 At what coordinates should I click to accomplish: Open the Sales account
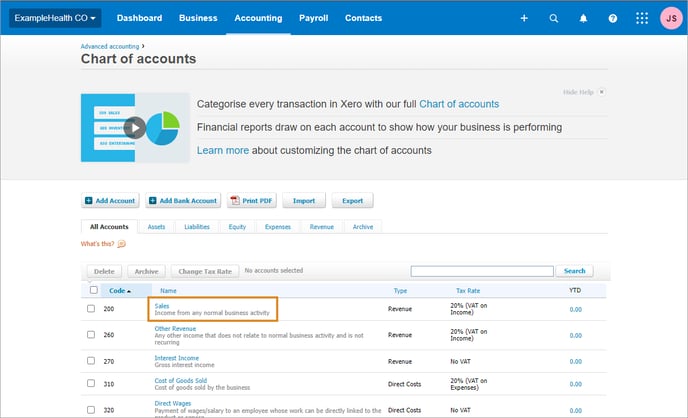pyautogui.click(x=162, y=306)
